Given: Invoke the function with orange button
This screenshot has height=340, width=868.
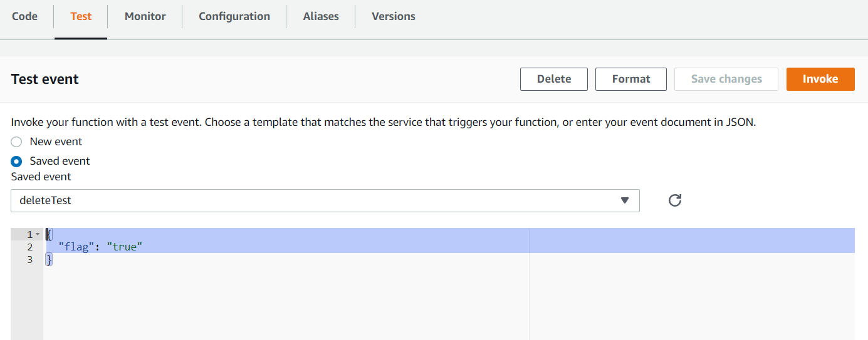Looking at the screenshot, I should click(820, 79).
